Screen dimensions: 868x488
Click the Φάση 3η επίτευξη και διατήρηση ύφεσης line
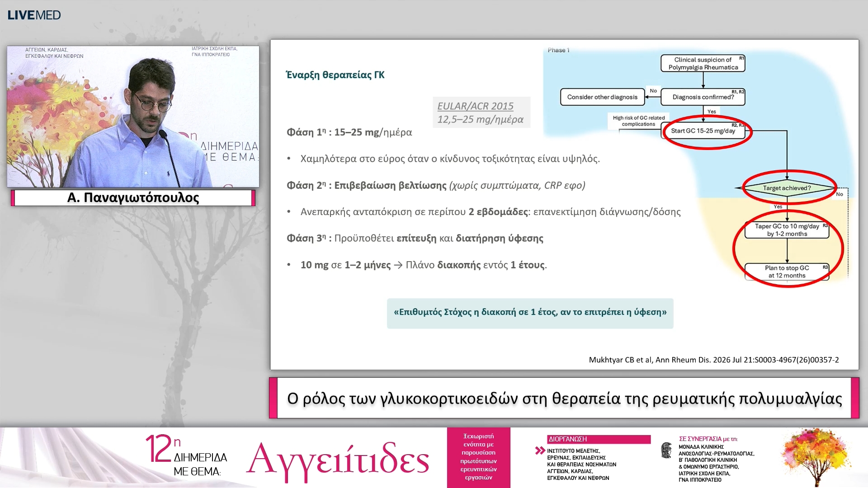tap(415, 238)
